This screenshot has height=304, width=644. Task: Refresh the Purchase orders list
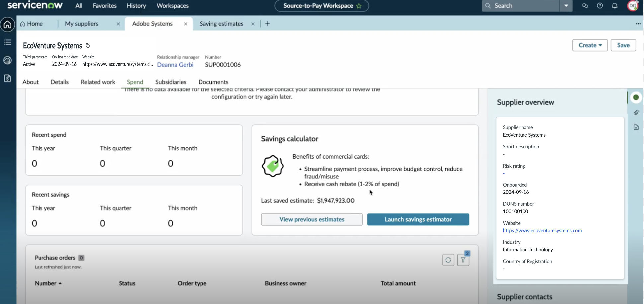coord(448,260)
